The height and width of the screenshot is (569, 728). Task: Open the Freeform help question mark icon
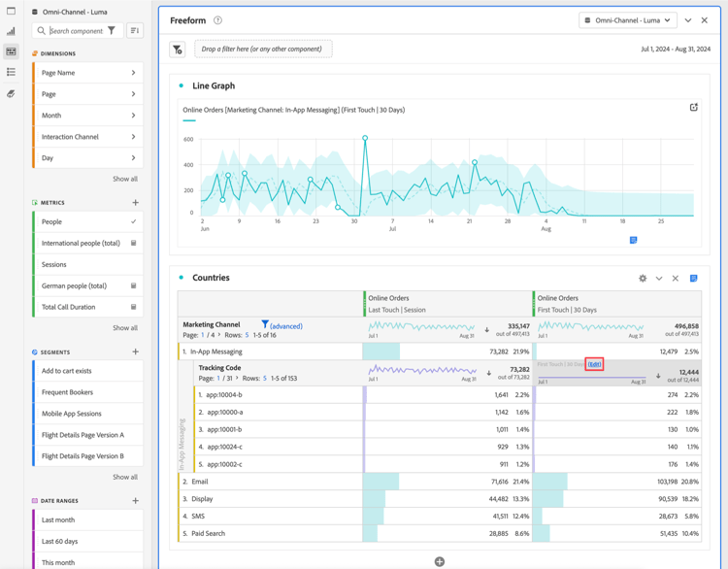click(x=217, y=20)
